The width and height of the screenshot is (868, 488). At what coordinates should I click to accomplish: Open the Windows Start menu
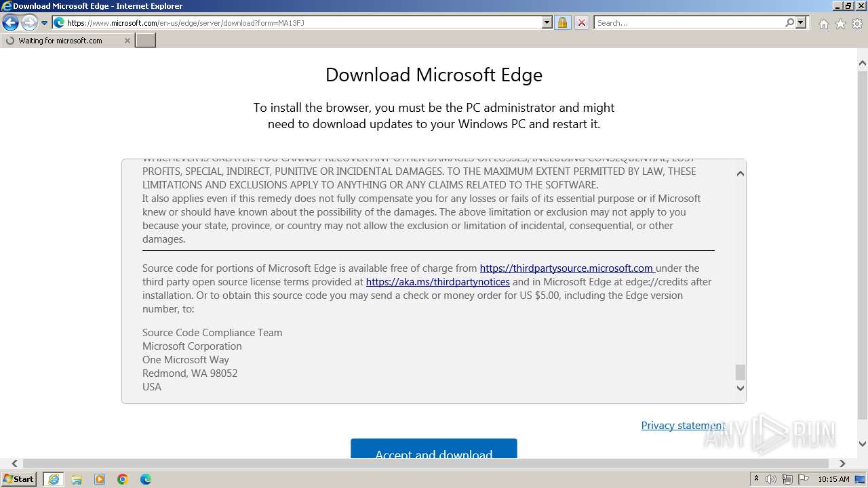(18, 479)
